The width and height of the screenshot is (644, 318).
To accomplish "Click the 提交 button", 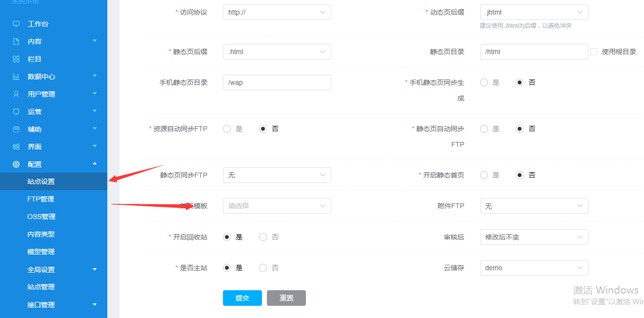I will 242,298.
